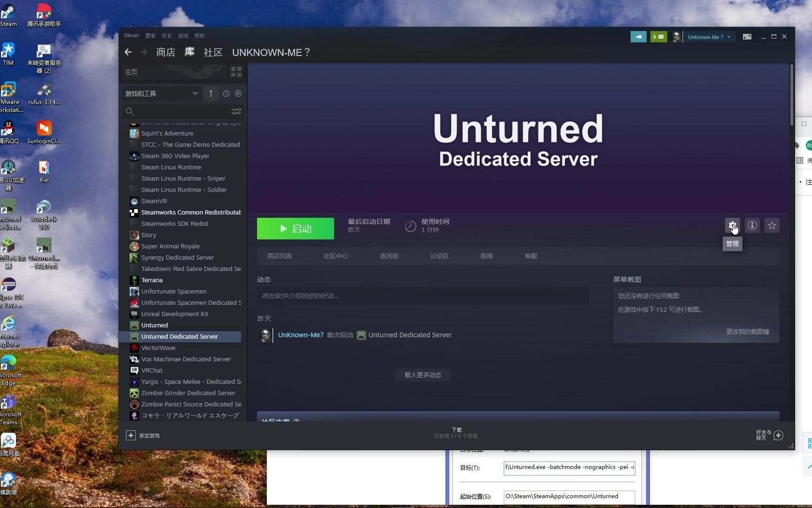This screenshot has height=508, width=812.
Task: Expand the 游戏和工具 library filter dropdown
Action: (161, 94)
